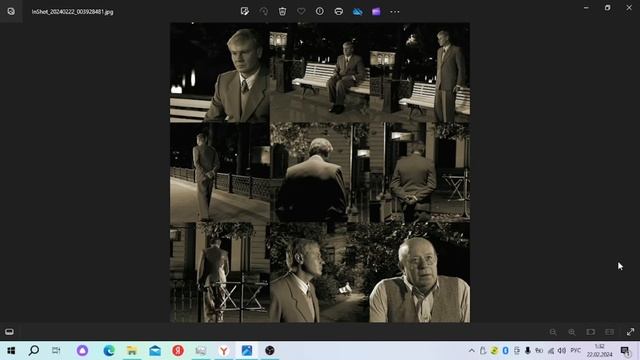Toggle the filmstrip view icon
640x360 pixels.
pyautogui.click(x=9, y=332)
